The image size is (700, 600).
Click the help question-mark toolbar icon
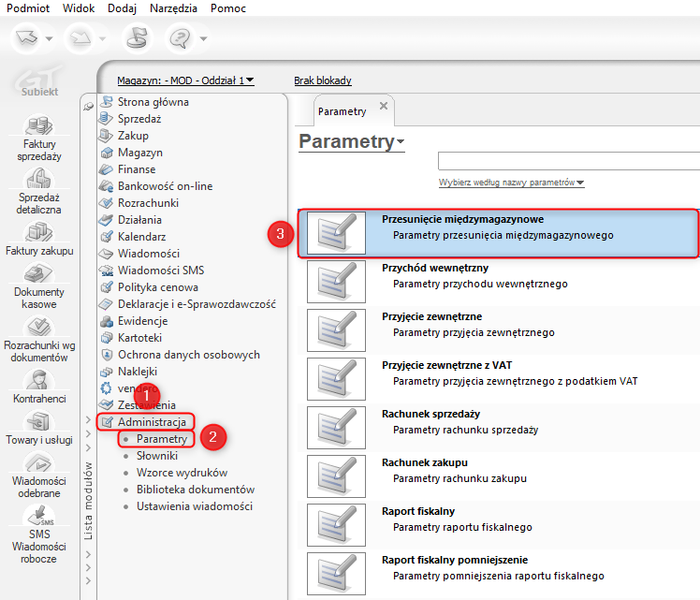[180, 38]
